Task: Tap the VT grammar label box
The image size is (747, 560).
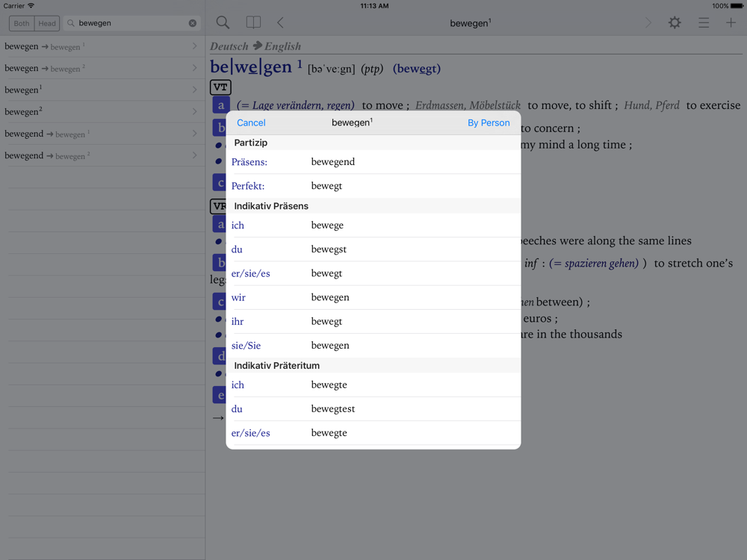Action: pyautogui.click(x=220, y=87)
